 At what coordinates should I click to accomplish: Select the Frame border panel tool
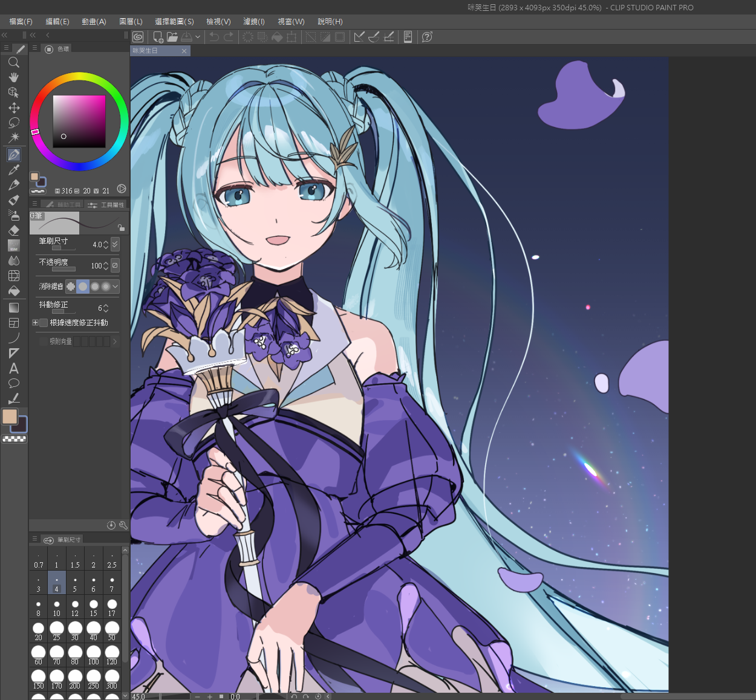tap(14, 323)
